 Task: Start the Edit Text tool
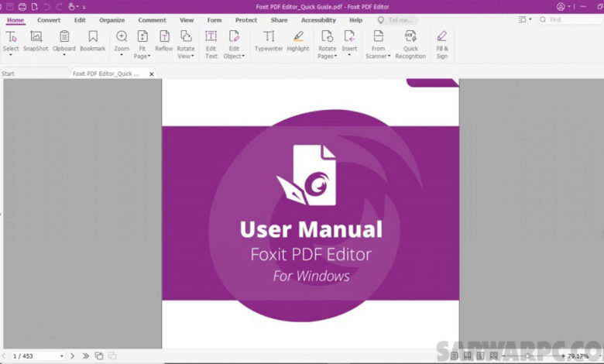(x=211, y=45)
